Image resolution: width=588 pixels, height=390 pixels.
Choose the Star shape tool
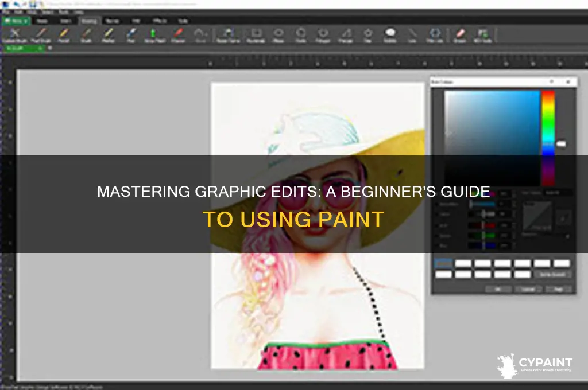coord(368,36)
